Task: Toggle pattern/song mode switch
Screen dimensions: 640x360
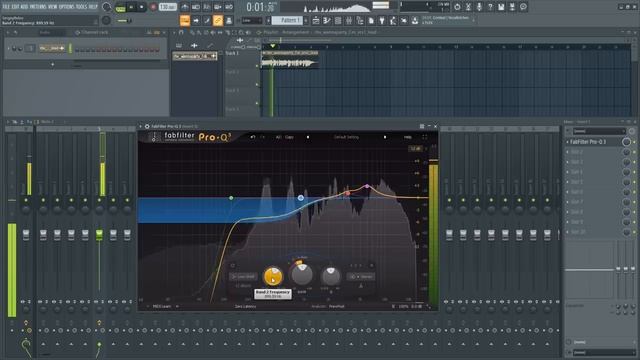Action: click(x=120, y=7)
